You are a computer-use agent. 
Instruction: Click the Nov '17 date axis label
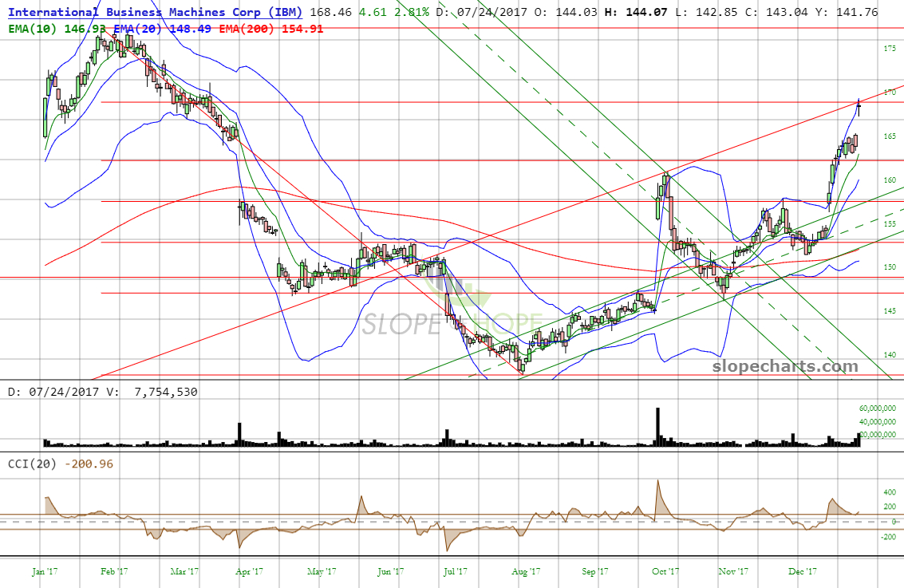click(x=733, y=571)
